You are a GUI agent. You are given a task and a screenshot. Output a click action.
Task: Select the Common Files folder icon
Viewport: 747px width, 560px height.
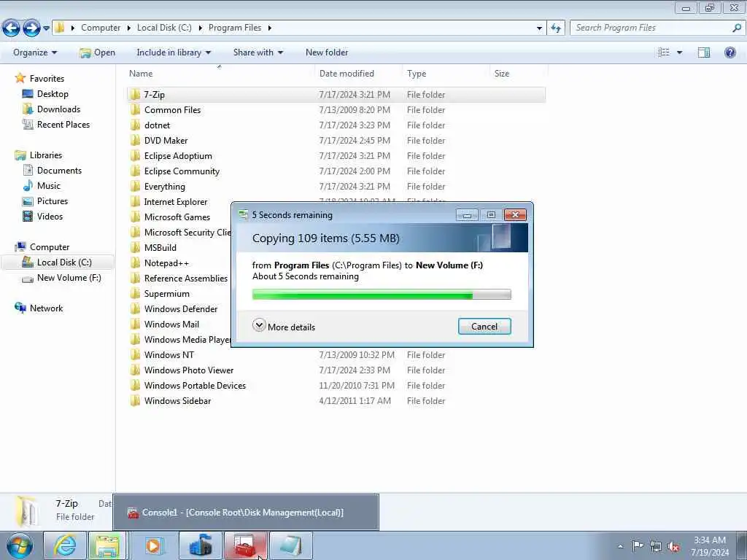tap(135, 109)
